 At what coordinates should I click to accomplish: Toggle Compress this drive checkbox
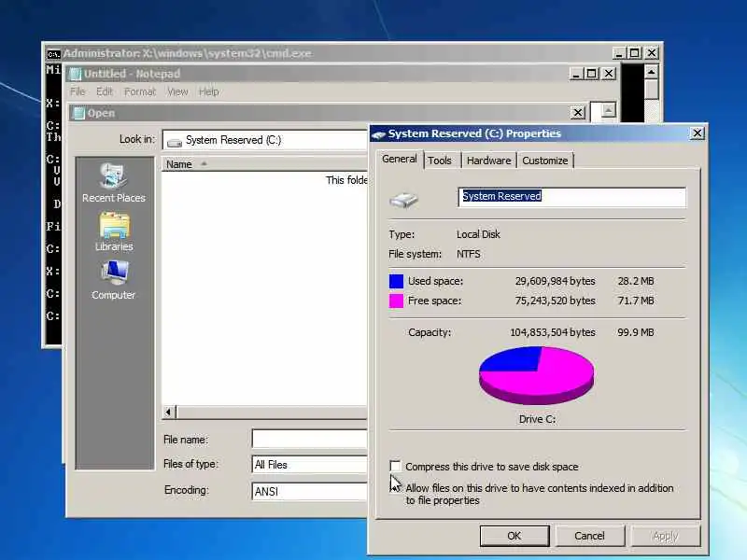pos(395,466)
